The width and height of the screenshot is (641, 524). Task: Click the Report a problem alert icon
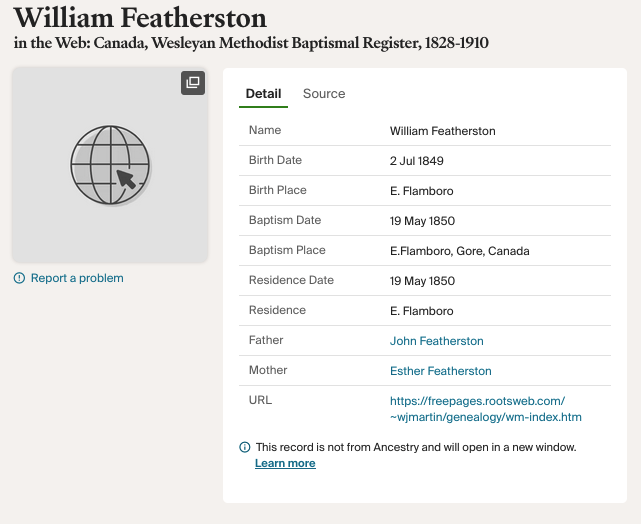click(19, 278)
